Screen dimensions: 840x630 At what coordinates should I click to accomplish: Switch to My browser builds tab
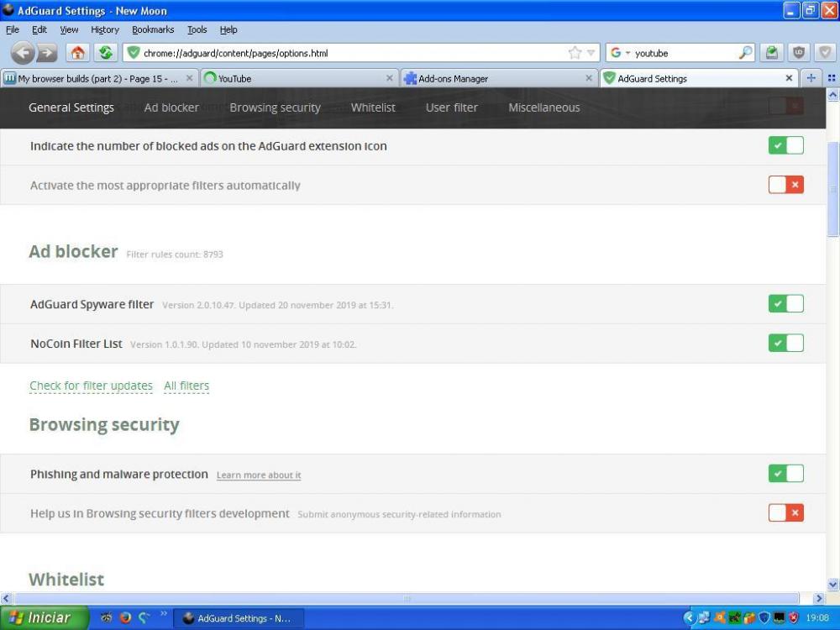[99, 78]
